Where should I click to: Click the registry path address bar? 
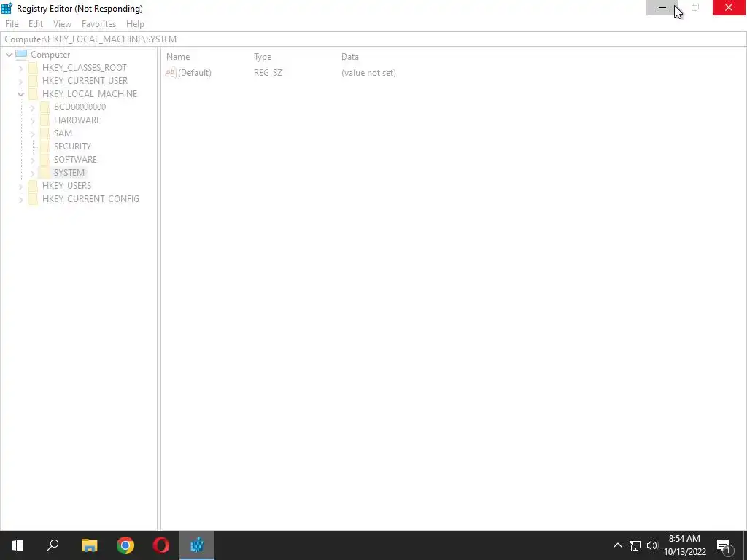pos(373,39)
